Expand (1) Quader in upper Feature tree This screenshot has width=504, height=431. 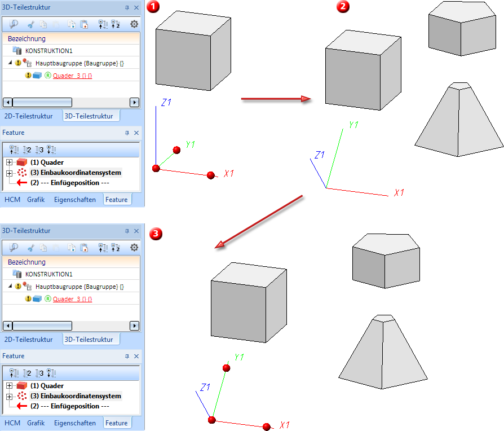pos(9,162)
